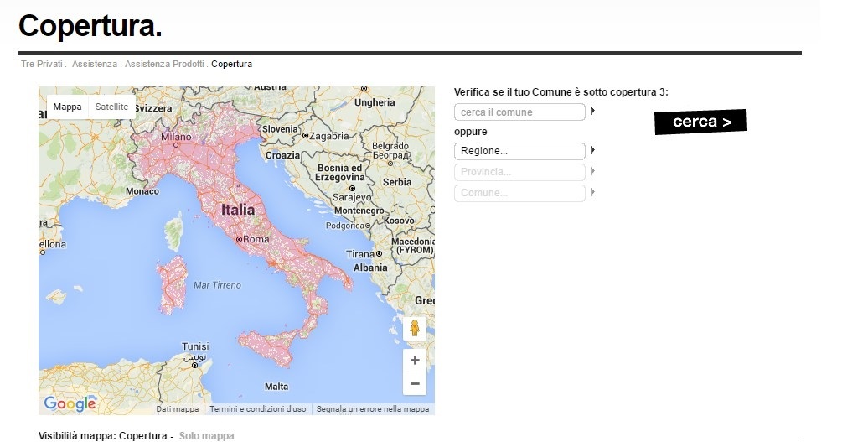Viewport: 868px width, 442px height.
Task: Click Tirana city label
Action: click(360, 254)
